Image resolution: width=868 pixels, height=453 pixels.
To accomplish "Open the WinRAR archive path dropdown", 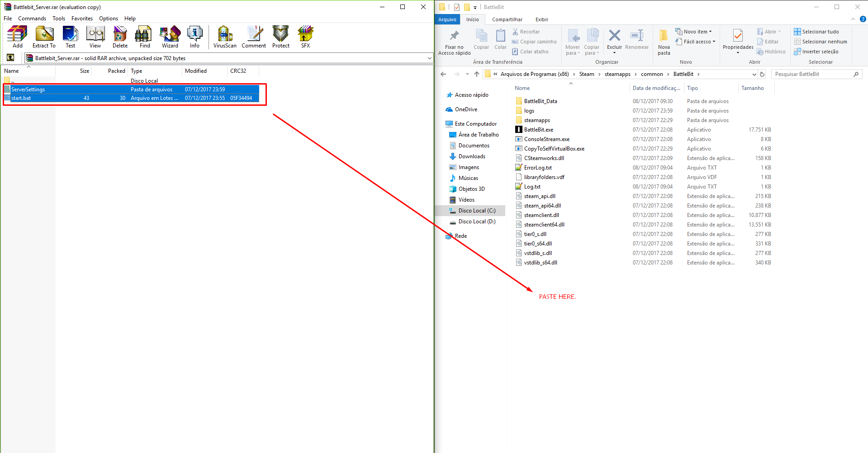I will click(x=429, y=58).
